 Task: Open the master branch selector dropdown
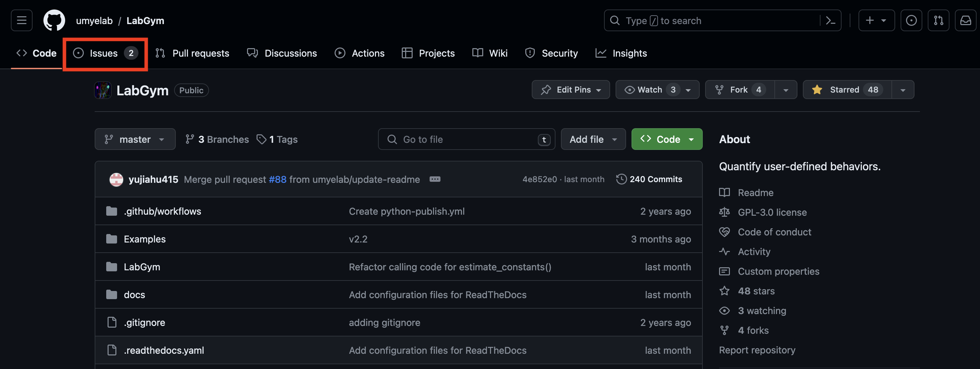(x=135, y=139)
